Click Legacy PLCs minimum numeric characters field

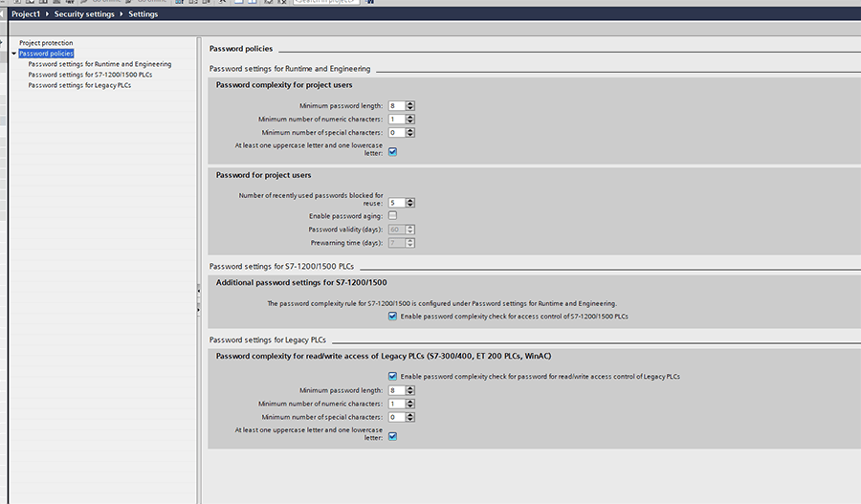tap(397, 404)
